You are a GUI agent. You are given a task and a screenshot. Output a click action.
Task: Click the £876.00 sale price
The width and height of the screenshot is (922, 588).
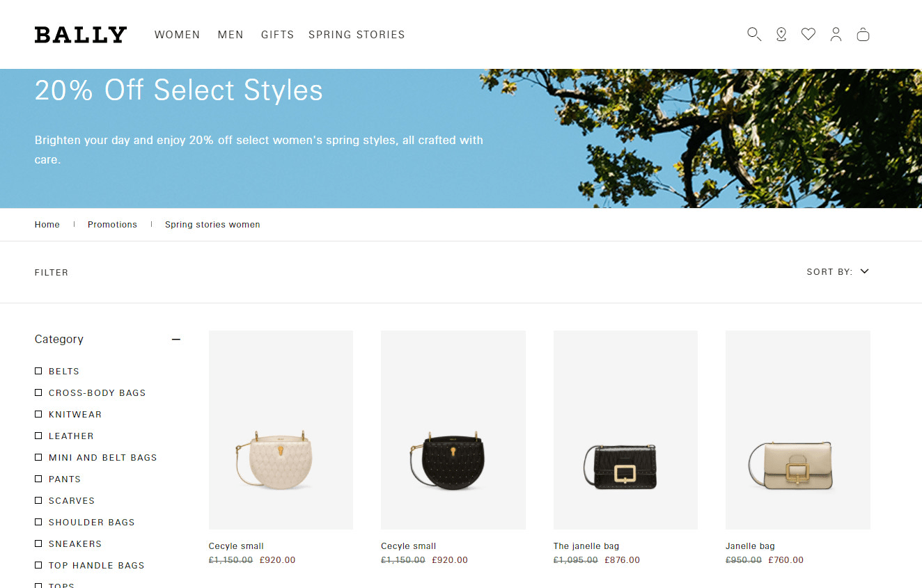click(622, 560)
